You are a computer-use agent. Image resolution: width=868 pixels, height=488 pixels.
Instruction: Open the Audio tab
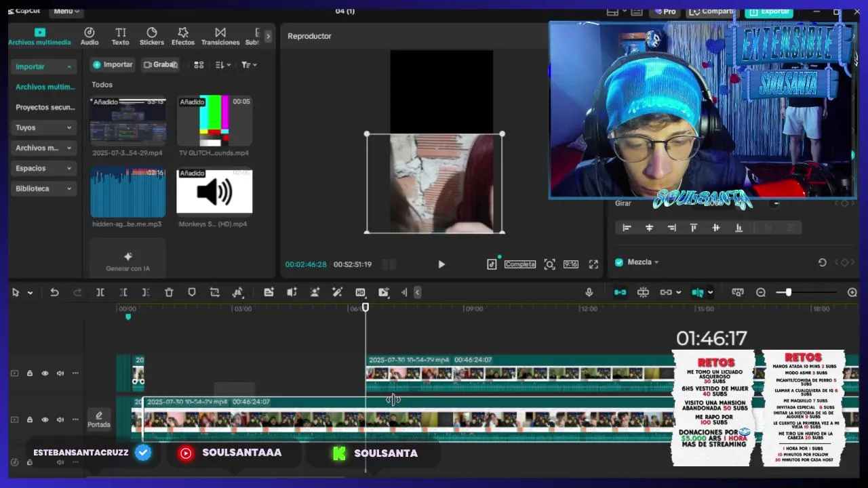[x=90, y=37]
